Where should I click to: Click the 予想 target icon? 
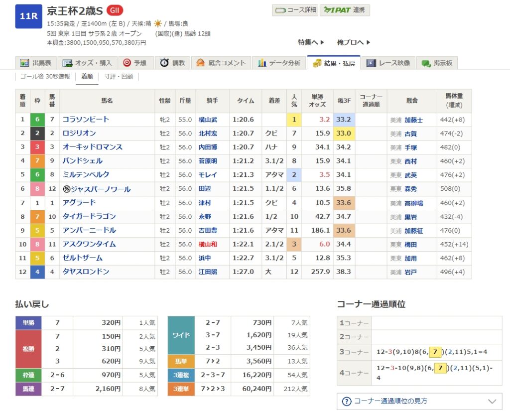[x=127, y=63]
